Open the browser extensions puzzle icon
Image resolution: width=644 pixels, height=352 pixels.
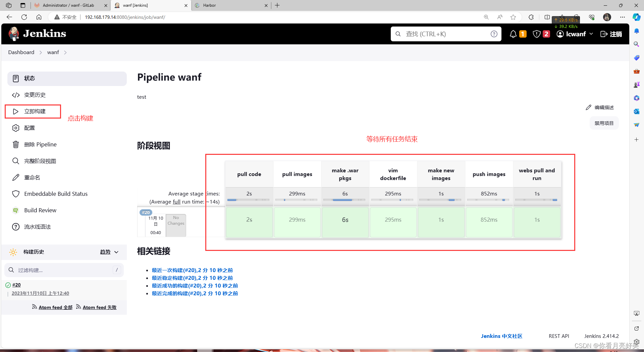[x=531, y=17]
